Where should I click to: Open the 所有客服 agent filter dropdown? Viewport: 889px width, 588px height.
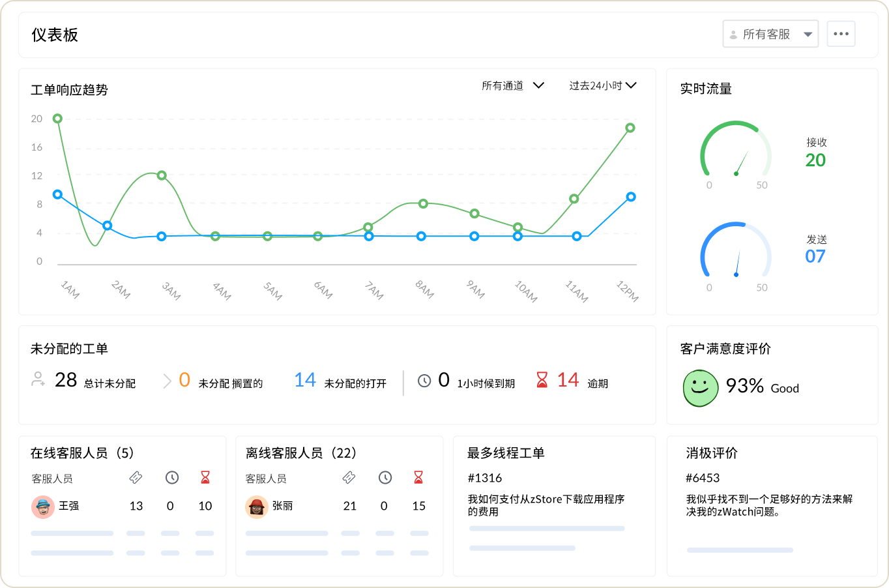coord(770,34)
